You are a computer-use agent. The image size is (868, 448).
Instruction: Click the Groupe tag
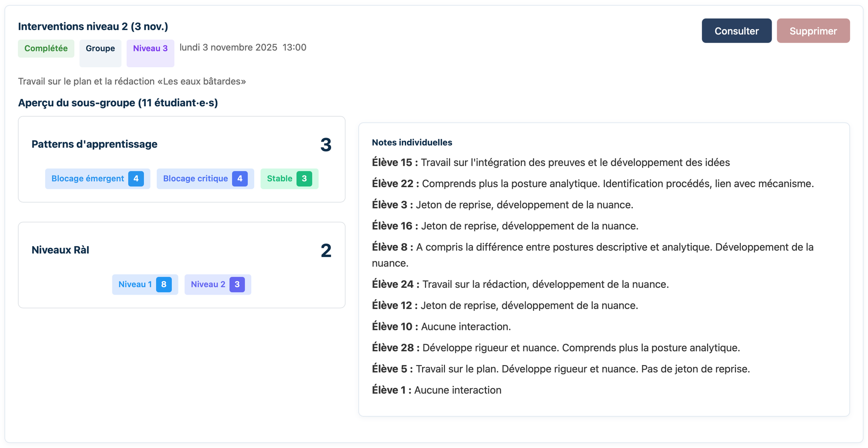pos(100,49)
